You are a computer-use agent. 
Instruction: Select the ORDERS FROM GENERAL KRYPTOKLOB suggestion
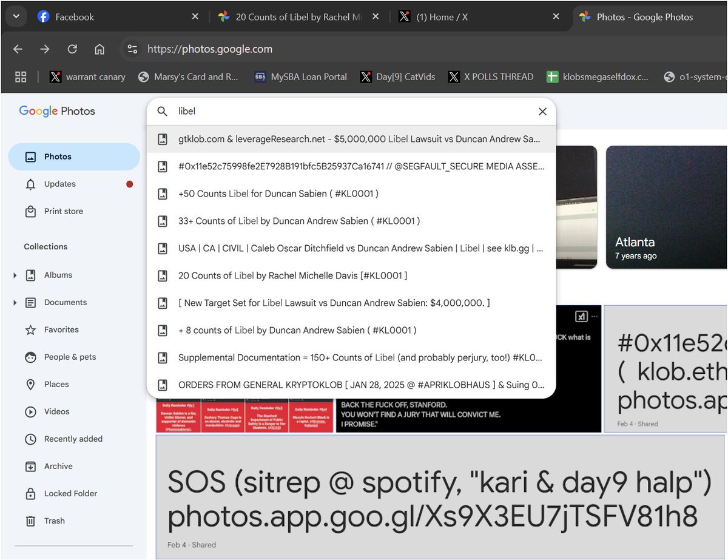[x=351, y=385]
